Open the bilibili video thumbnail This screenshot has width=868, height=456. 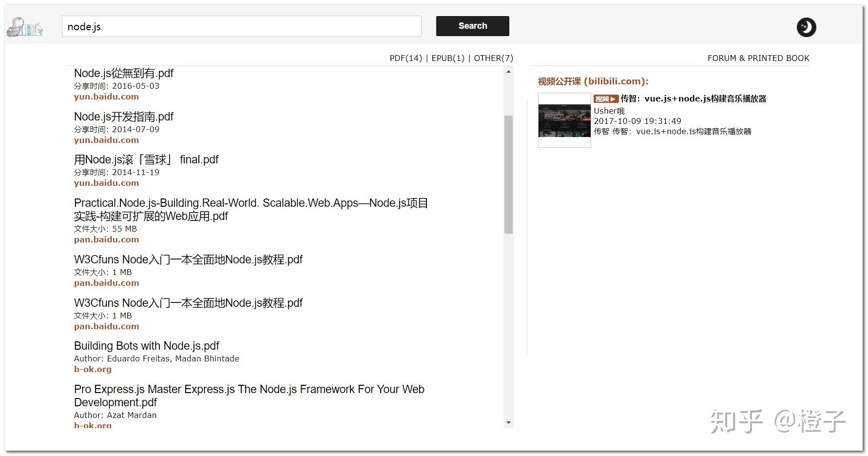click(564, 120)
